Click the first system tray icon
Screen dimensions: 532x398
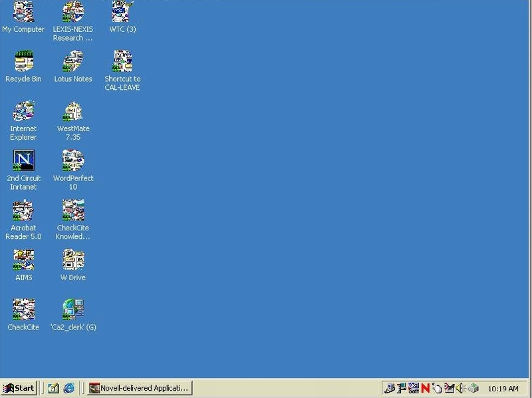point(390,388)
